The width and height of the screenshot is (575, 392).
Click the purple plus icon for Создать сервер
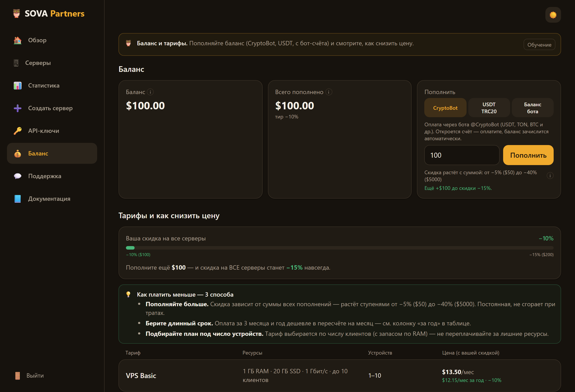coord(18,108)
